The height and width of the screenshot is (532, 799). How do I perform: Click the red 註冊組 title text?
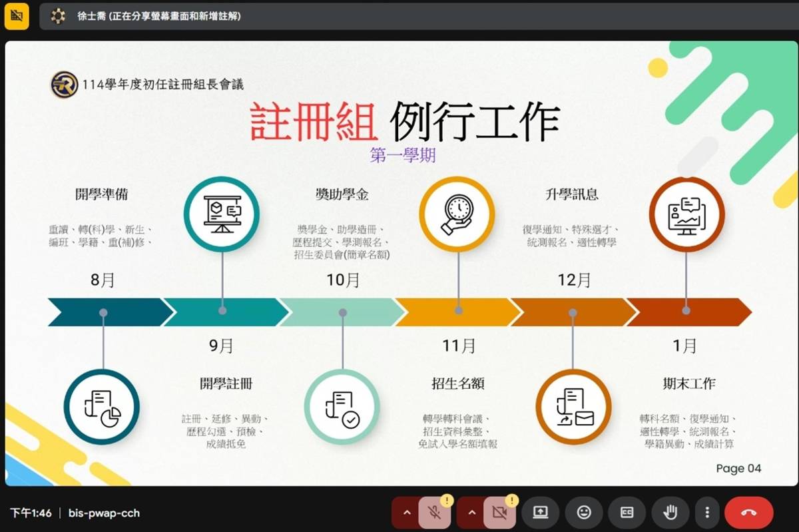pos(314,121)
